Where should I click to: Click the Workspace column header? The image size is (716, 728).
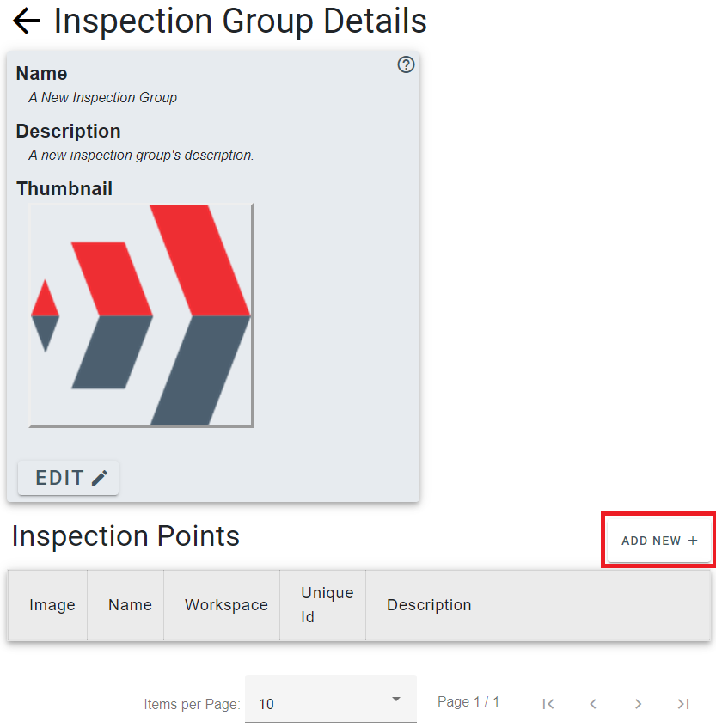[225, 605]
